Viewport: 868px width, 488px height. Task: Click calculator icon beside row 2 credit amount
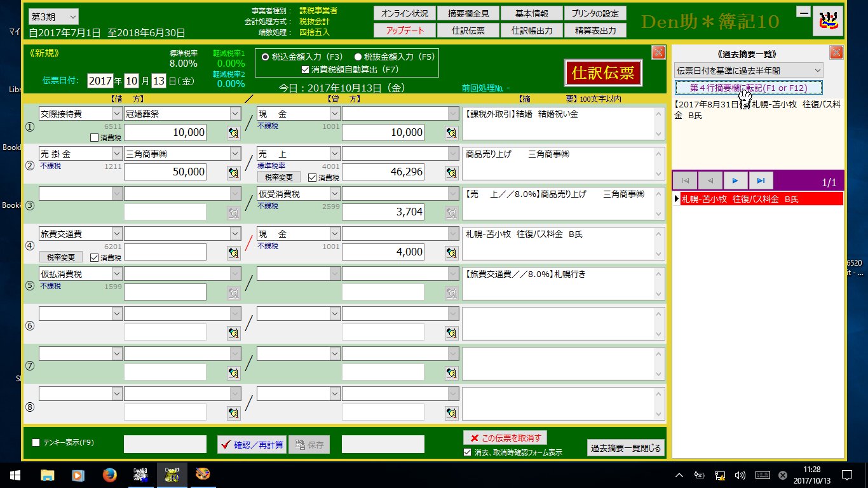pyautogui.click(x=452, y=172)
